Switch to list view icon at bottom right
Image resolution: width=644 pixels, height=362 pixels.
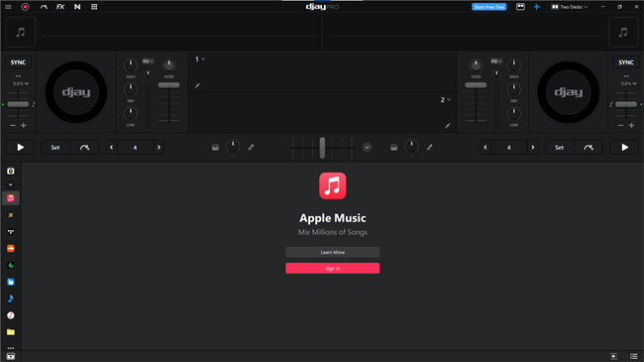634,357
